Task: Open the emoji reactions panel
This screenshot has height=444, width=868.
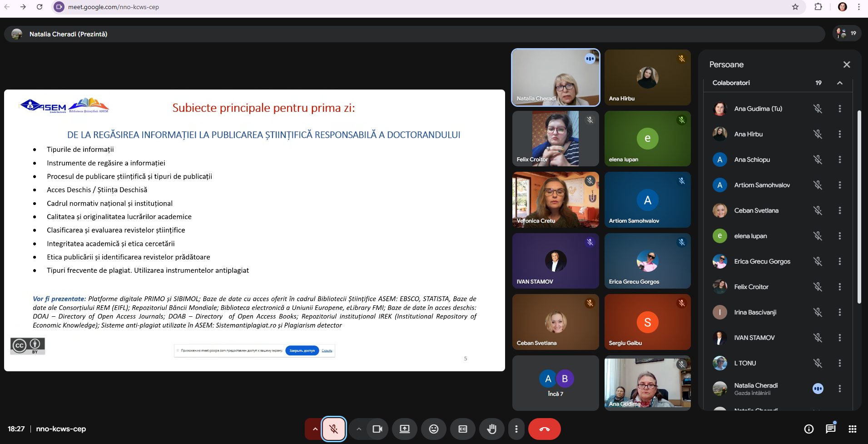Action: pos(434,429)
